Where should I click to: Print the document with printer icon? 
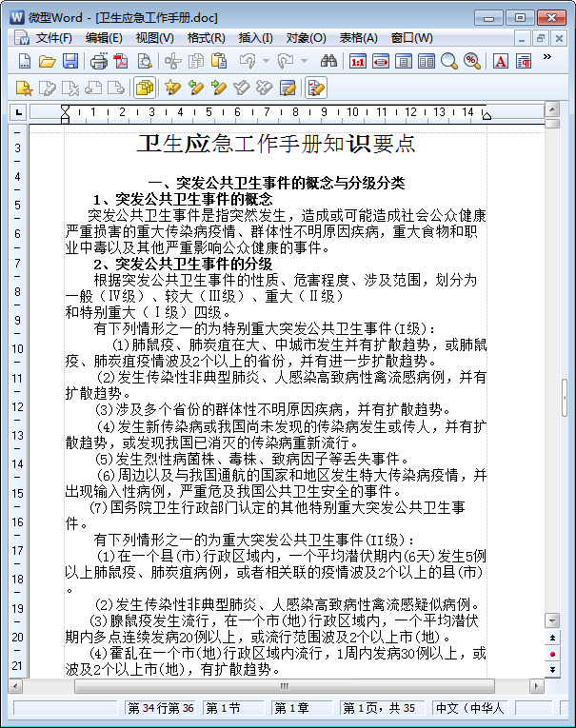[98, 61]
